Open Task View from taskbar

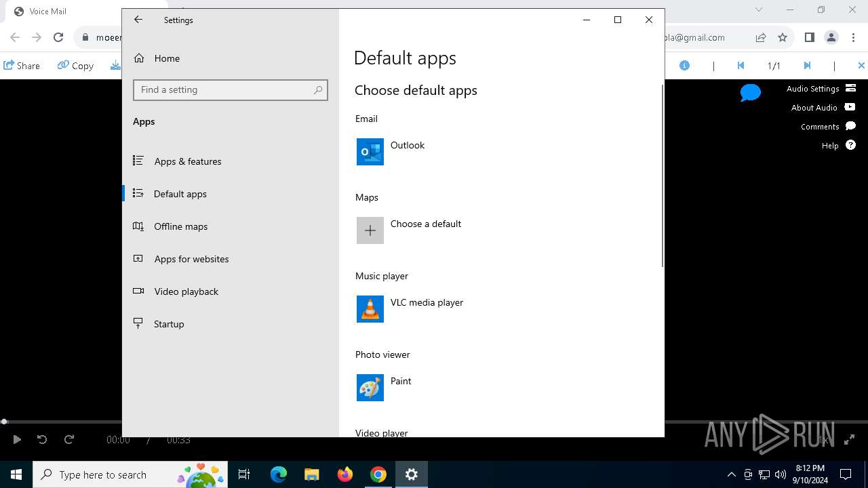(245, 474)
